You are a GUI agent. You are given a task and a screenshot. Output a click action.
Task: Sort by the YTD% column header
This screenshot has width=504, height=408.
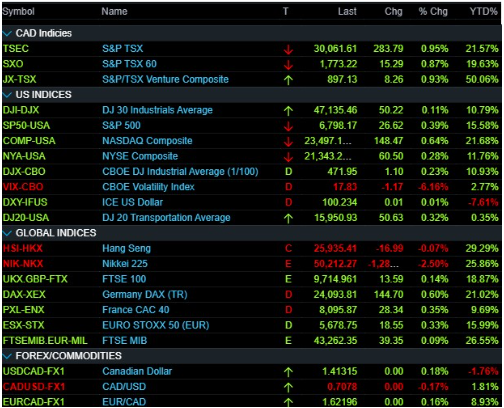tap(484, 12)
